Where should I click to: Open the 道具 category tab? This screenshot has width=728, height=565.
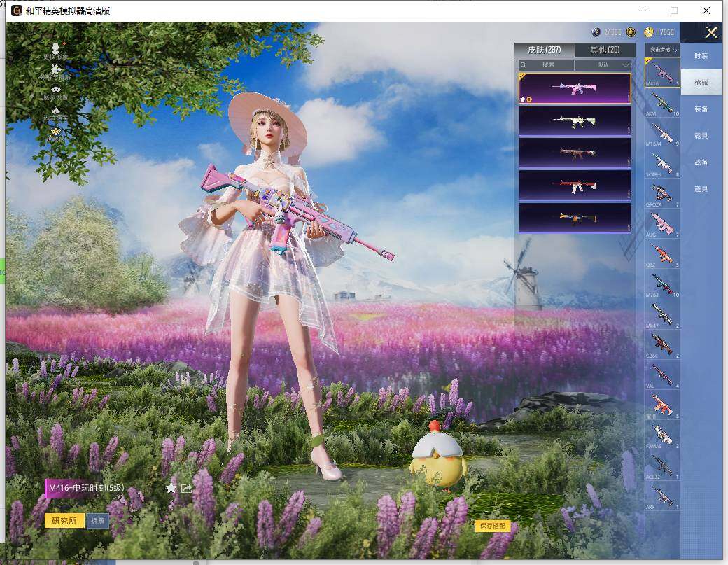701,188
